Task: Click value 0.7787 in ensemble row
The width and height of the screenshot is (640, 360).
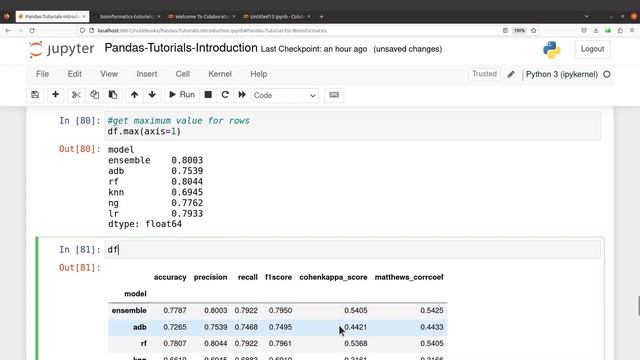Action: point(175,310)
